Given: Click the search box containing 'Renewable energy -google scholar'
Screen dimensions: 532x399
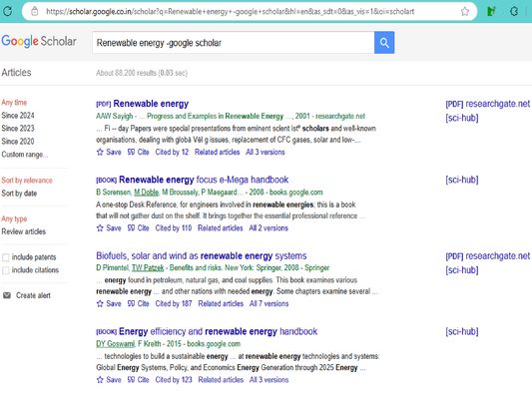Looking at the screenshot, I should (234, 43).
